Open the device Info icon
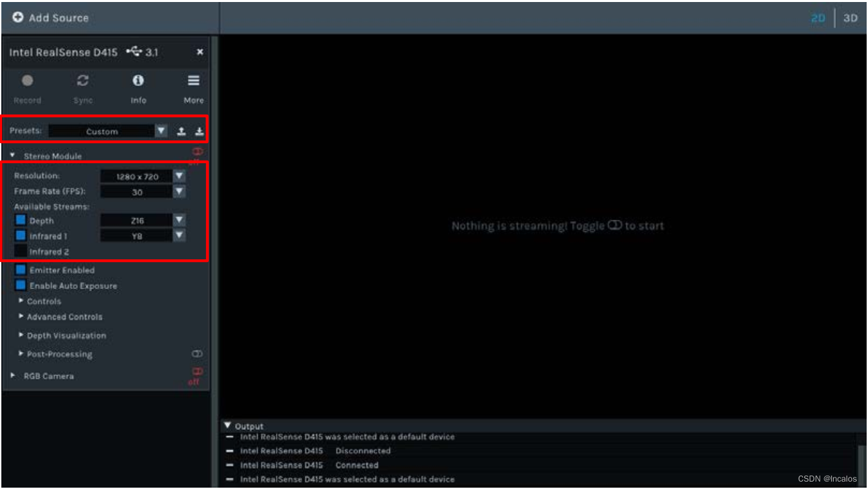 (x=138, y=81)
